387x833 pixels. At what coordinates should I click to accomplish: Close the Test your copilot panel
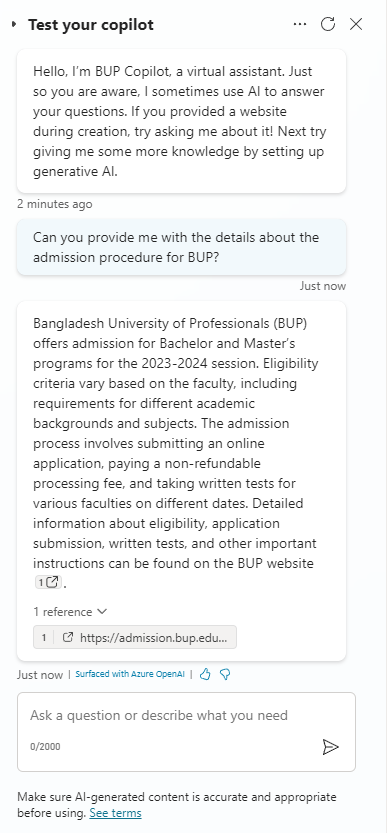tap(356, 24)
